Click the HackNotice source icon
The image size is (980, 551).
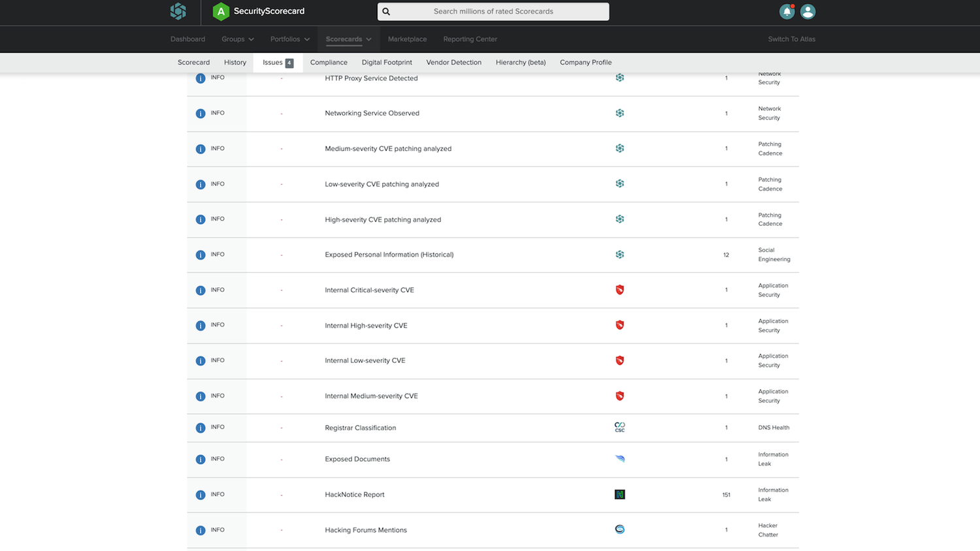tap(619, 495)
